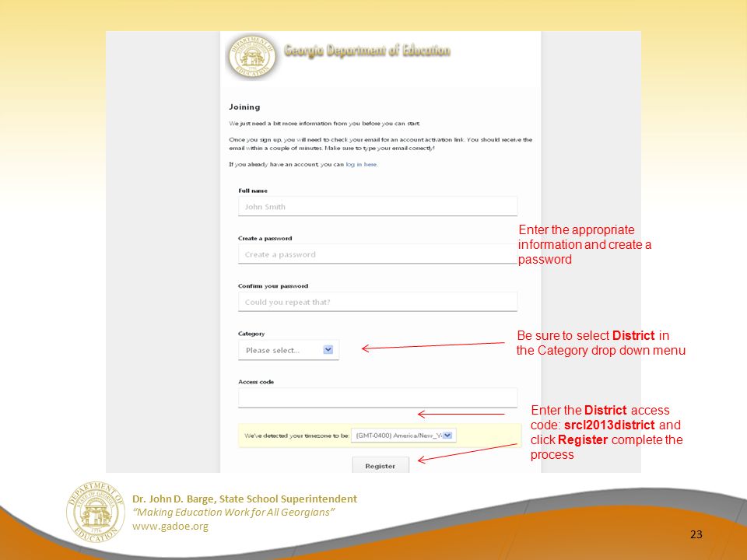Click the Access code input field
The height and width of the screenshot is (560, 747).
point(377,397)
